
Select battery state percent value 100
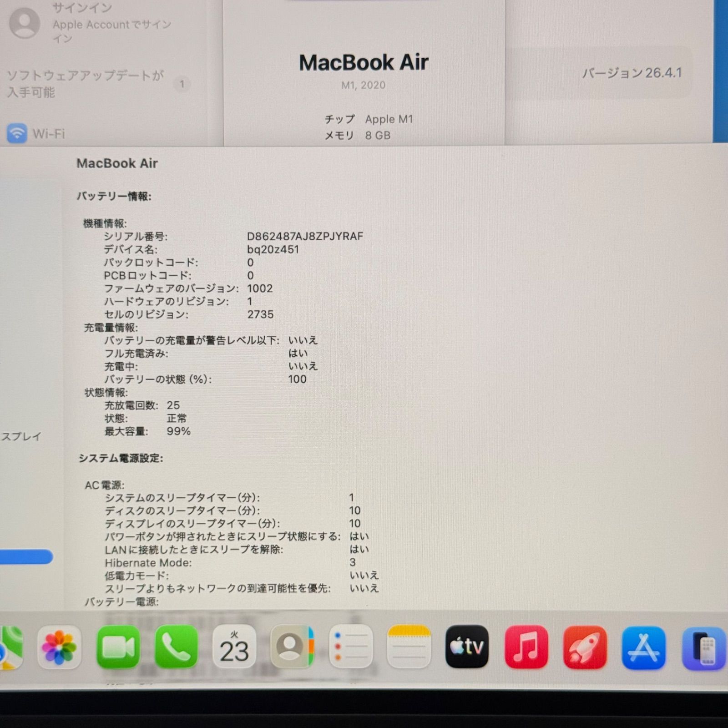coord(297,379)
